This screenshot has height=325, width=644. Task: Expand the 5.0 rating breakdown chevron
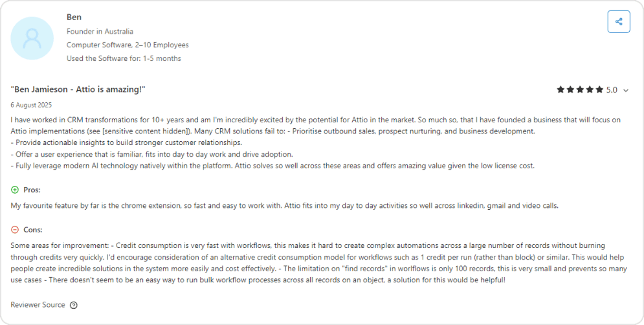click(x=626, y=91)
